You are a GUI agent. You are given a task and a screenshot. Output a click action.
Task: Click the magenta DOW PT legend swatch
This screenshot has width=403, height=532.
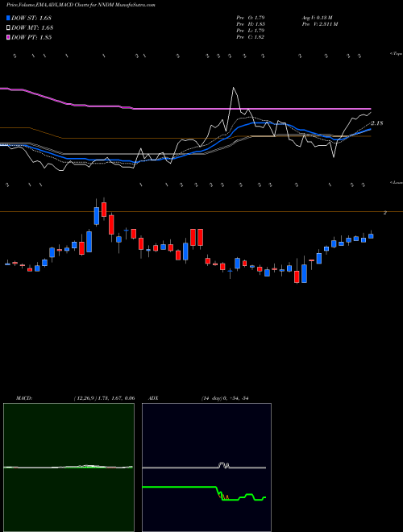pyautogui.click(x=9, y=37)
